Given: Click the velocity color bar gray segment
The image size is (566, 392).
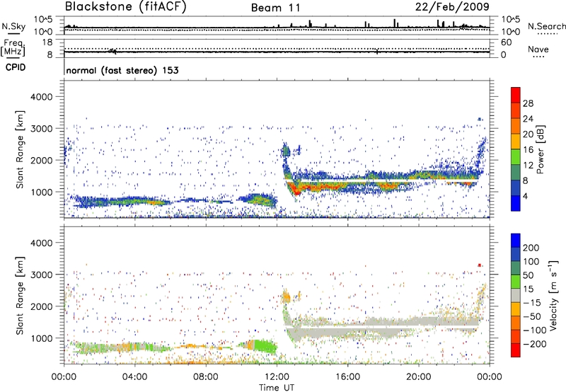Looking at the screenshot, I should (516, 296).
